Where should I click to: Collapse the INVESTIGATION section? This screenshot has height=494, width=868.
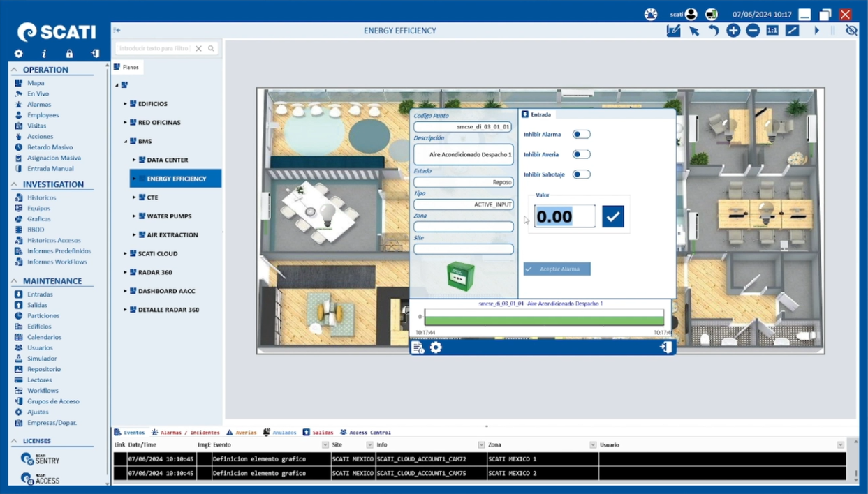coord(14,184)
